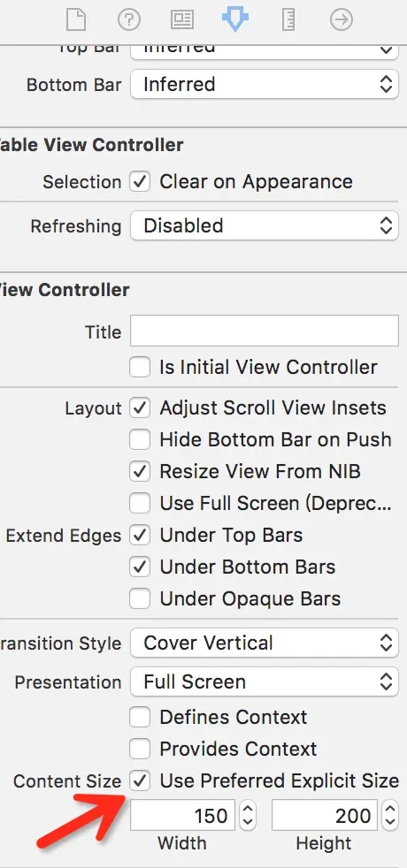Enable Is Initial View Controller checkbox
Image resolution: width=407 pixels, height=868 pixels.
(x=140, y=367)
